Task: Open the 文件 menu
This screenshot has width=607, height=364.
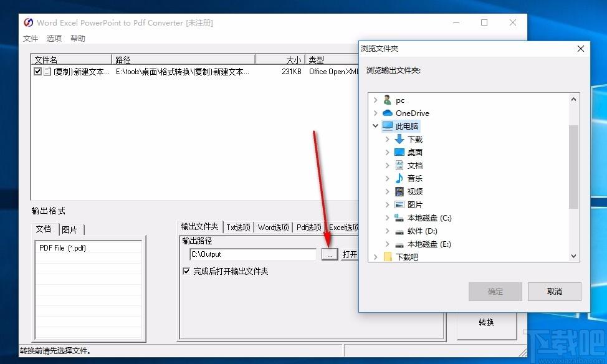Action: 30,39
